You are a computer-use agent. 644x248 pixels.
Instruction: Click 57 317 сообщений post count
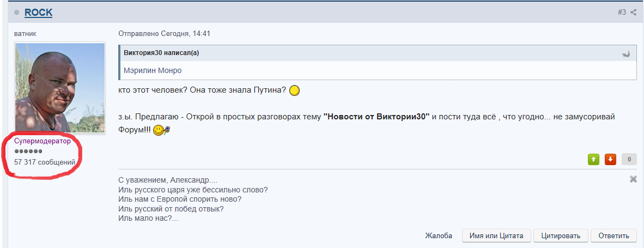(45, 162)
